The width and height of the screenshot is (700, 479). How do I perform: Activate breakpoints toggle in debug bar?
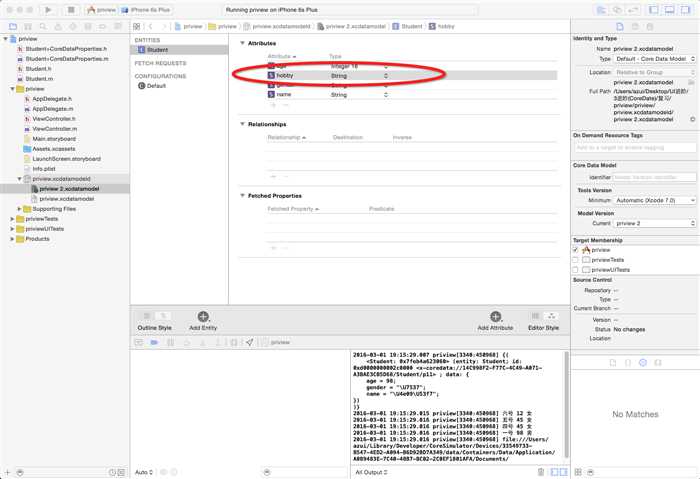pos(154,342)
